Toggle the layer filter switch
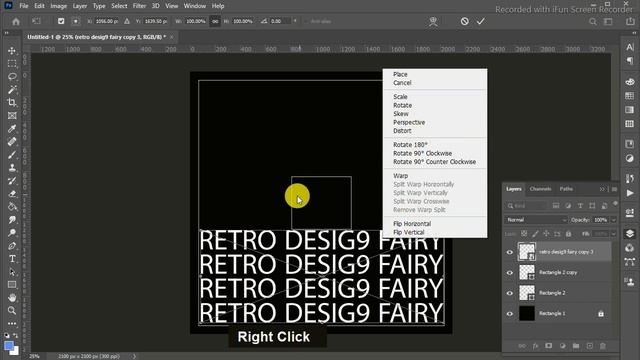 pos(615,204)
